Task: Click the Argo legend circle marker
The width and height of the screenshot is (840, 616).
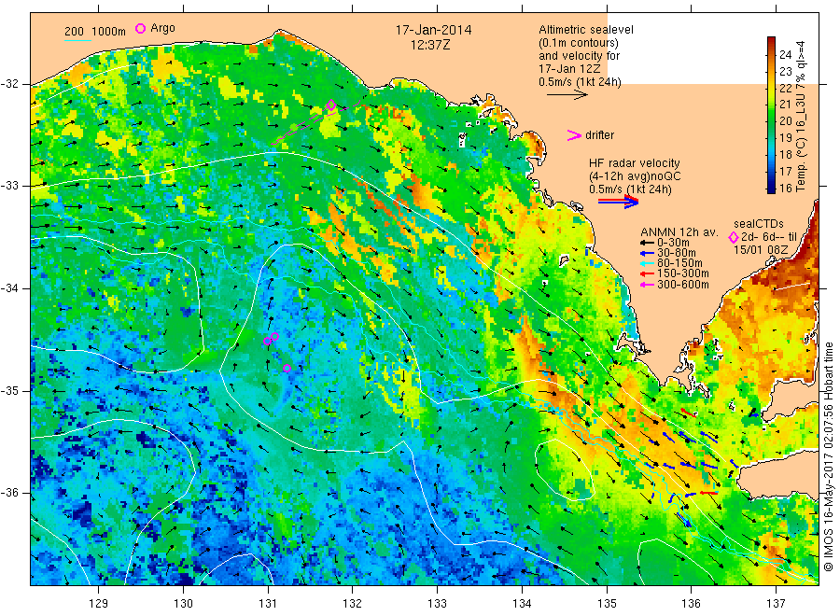Action: point(140,28)
